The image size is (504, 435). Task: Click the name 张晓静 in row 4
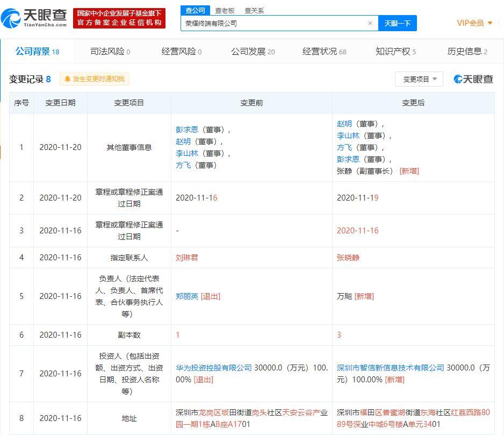click(x=348, y=258)
